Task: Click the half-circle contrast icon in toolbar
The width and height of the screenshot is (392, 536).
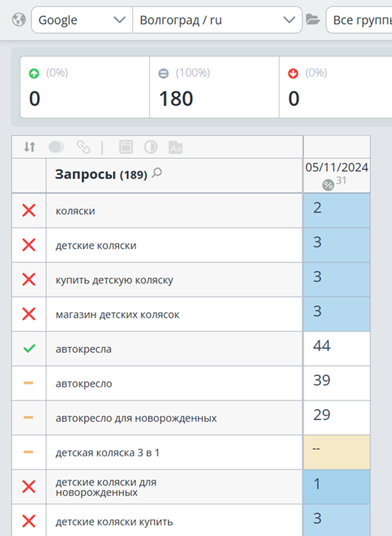Action: pos(150,147)
